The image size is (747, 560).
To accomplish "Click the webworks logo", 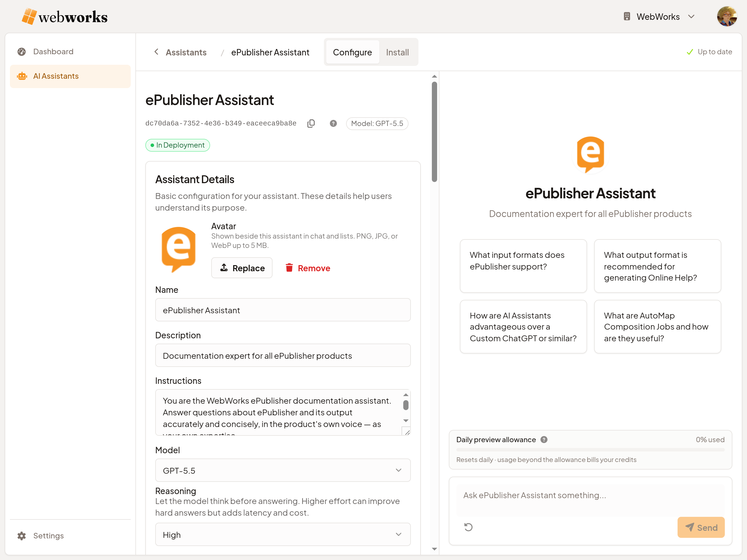I will click(x=64, y=17).
